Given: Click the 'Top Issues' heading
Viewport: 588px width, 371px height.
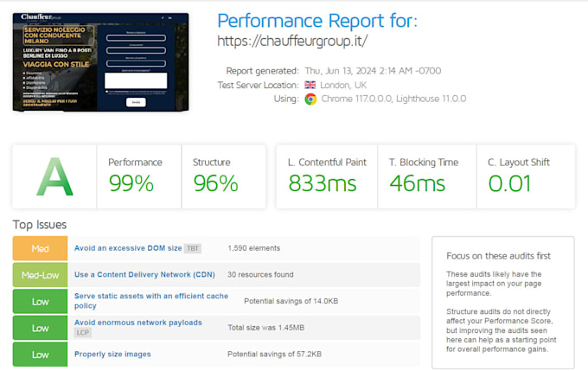Looking at the screenshot, I should tap(40, 225).
